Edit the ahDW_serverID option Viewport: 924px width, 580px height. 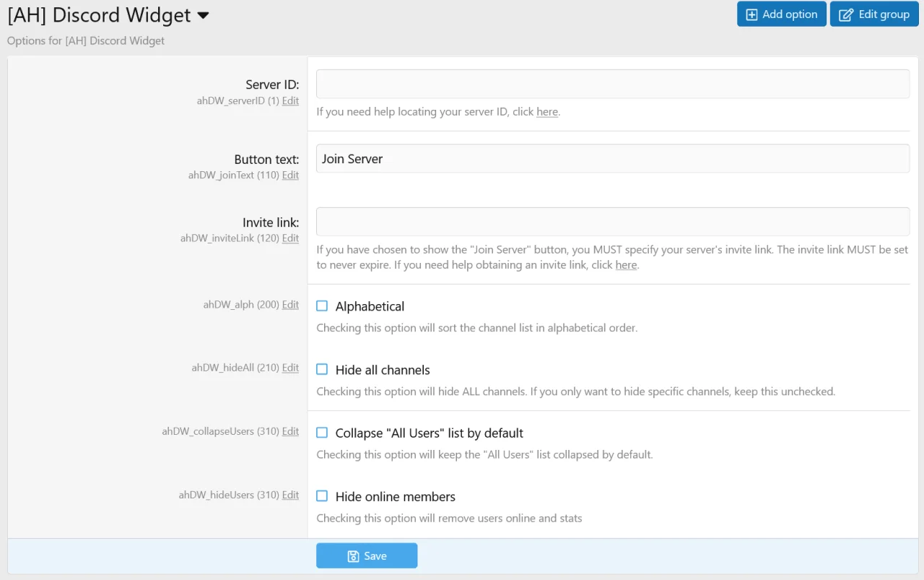coord(290,101)
